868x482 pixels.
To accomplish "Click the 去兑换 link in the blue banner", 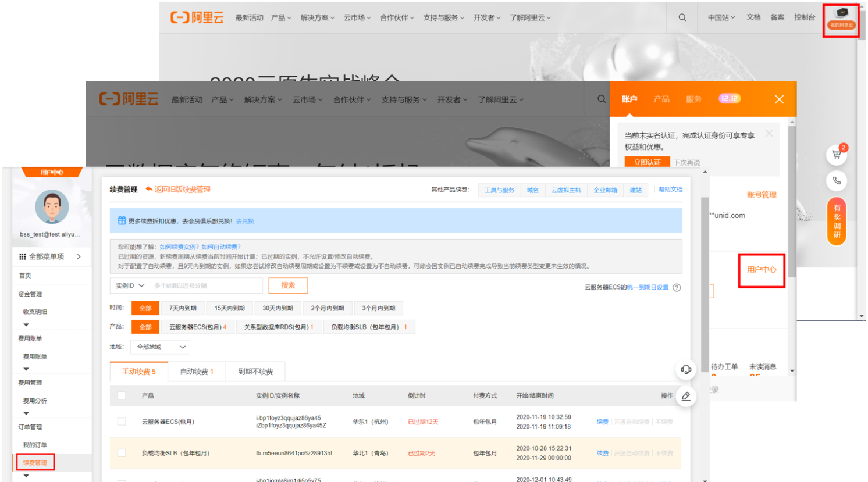I will click(x=245, y=221).
